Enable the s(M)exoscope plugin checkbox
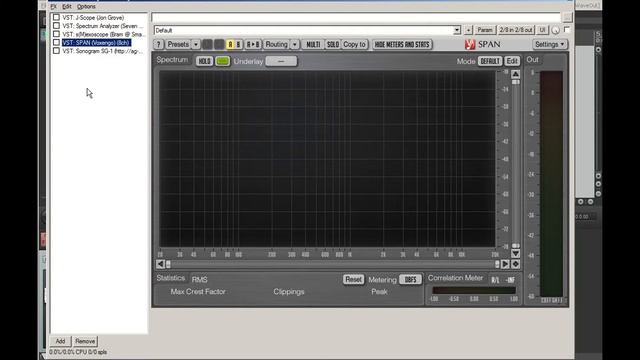Screen dimensions: 640x360 (x=56, y=34)
